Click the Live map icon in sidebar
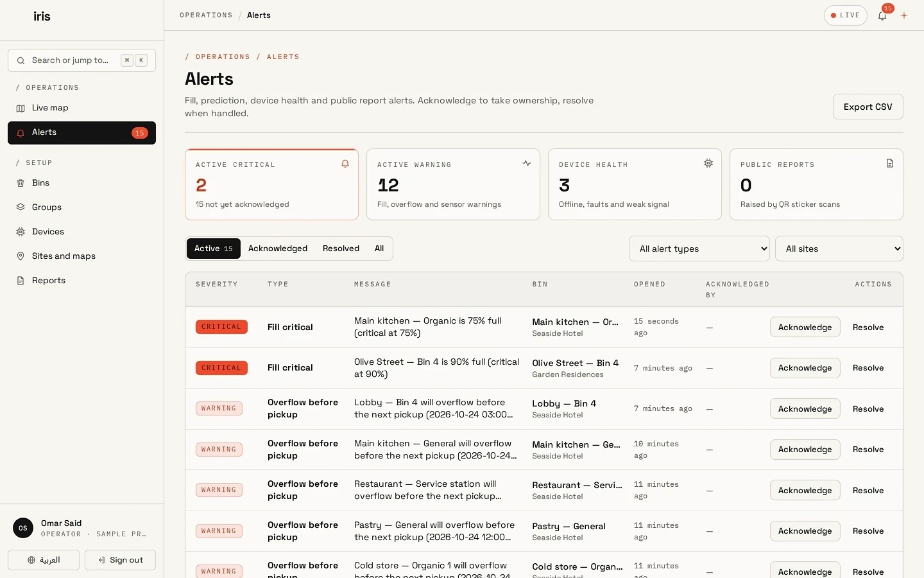Screen dimensions: 924x578 coord(21,108)
